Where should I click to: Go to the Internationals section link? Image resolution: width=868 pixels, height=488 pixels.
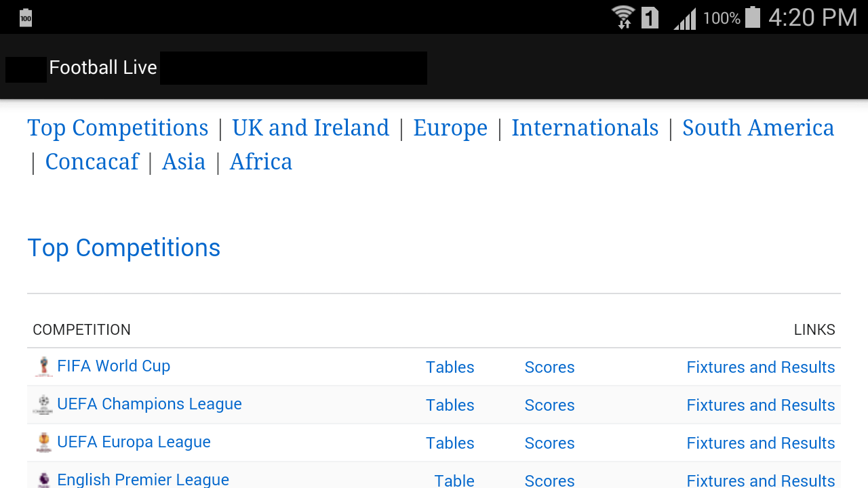click(x=585, y=128)
